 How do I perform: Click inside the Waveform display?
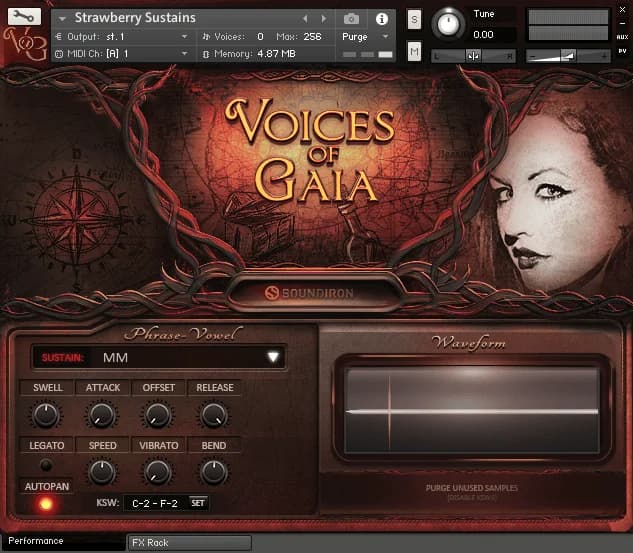[472, 410]
